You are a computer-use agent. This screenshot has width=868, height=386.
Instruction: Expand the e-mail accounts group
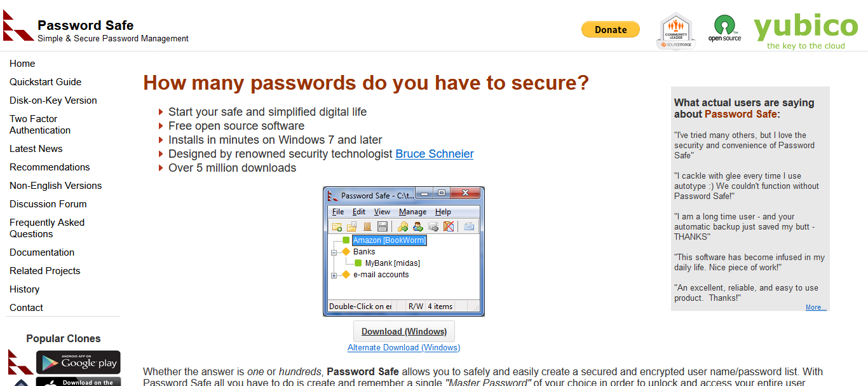click(334, 275)
